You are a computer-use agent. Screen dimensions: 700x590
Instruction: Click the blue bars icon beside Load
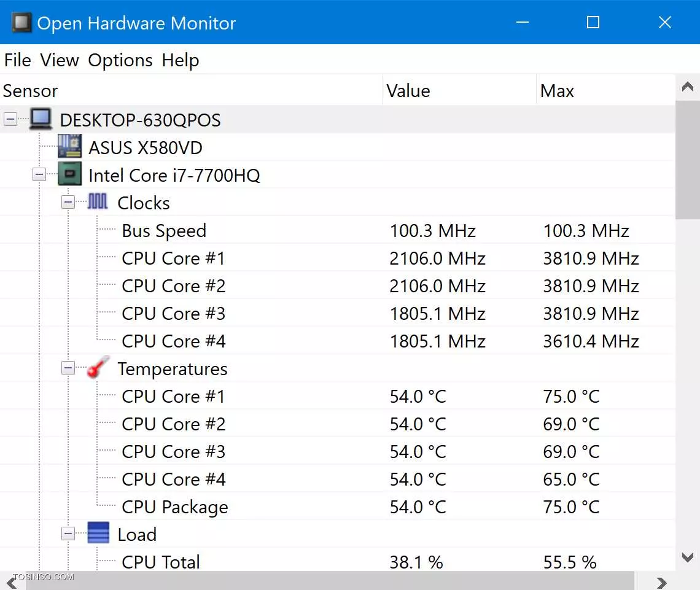98,532
